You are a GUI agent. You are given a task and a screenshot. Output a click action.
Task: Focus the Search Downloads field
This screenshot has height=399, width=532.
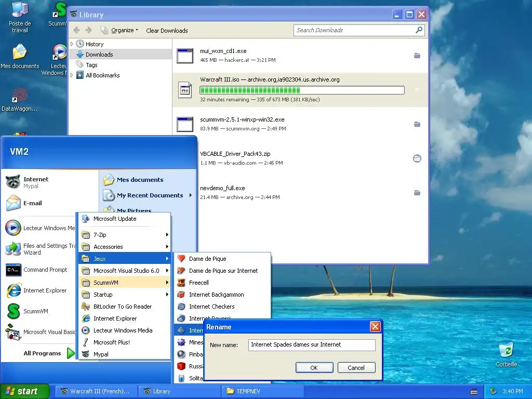pos(359,30)
